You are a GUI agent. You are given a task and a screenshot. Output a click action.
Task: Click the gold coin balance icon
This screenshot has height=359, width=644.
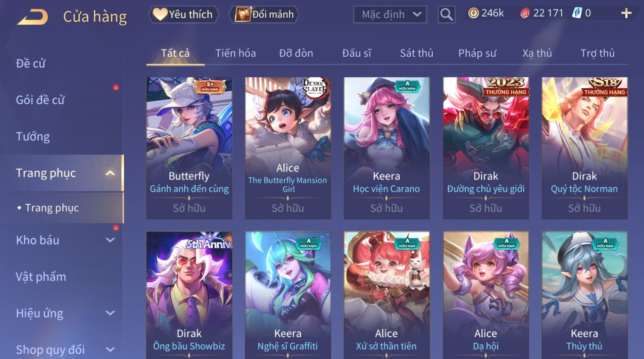coord(473,14)
